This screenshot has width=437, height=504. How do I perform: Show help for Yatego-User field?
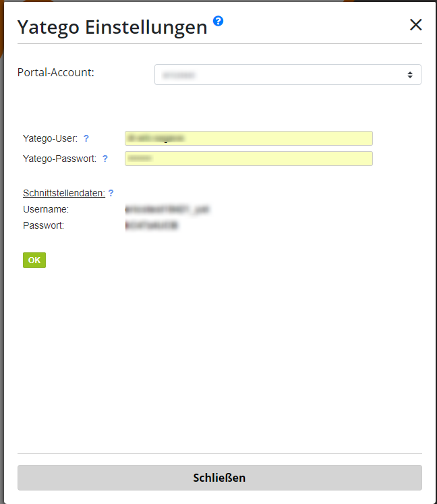tap(86, 138)
